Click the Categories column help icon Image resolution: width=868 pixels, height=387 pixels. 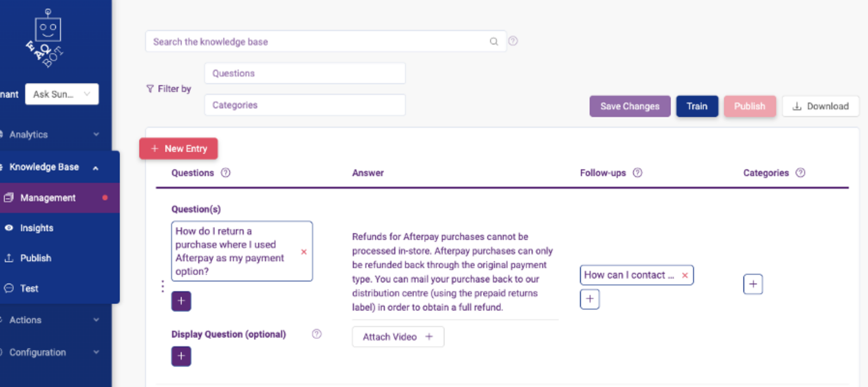[x=800, y=173]
